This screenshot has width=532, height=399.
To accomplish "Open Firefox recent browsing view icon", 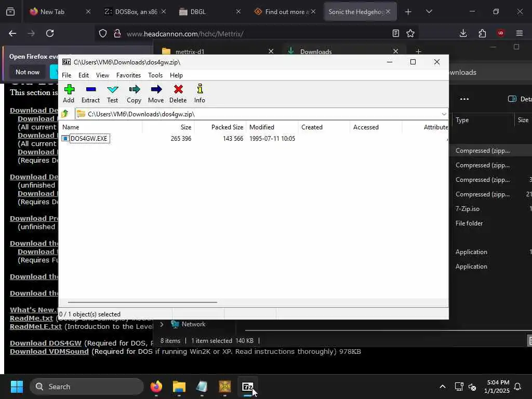I will point(10,11).
